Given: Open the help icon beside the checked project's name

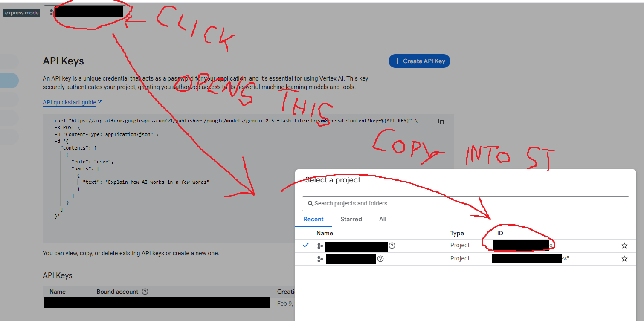Looking at the screenshot, I should click(x=392, y=246).
